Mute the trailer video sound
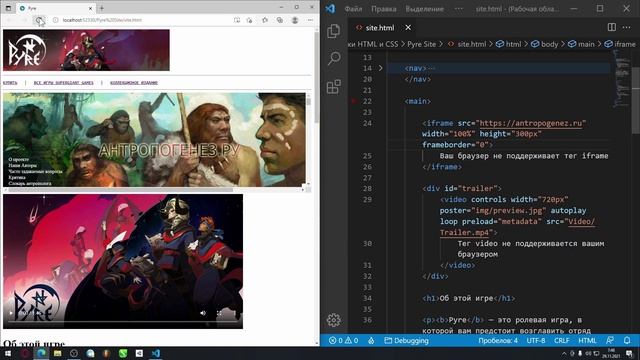The image size is (640, 360). click(203, 313)
